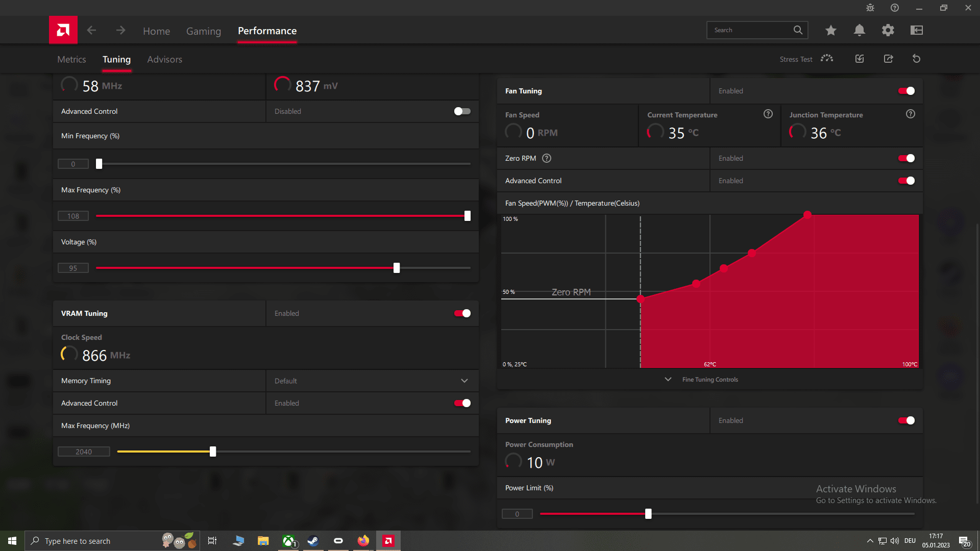980x551 pixels.
Task: Click the Stress Test gauge icon
Action: tap(826, 59)
